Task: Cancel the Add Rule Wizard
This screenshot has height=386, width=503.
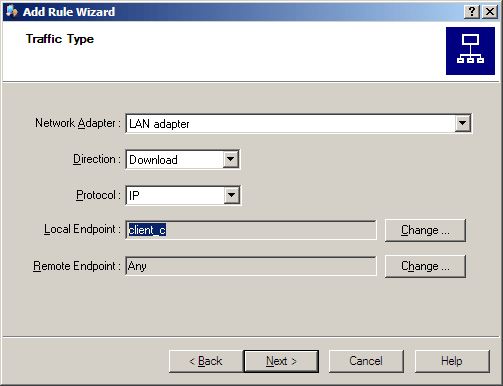Action: [x=366, y=361]
